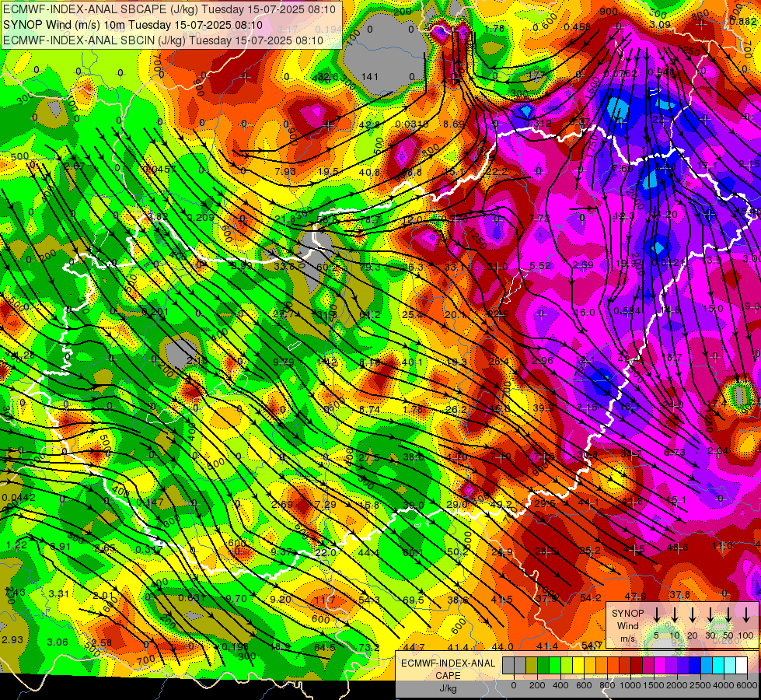Image resolution: width=761 pixels, height=700 pixels.
Task: Click the 2500 tick label on color scale
Action: [x=700, y=685]
